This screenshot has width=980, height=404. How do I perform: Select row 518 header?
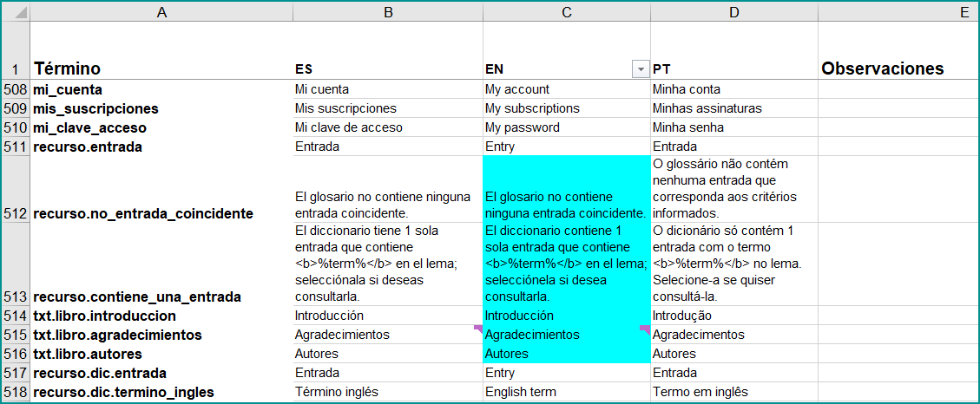(x=16, y=392)
